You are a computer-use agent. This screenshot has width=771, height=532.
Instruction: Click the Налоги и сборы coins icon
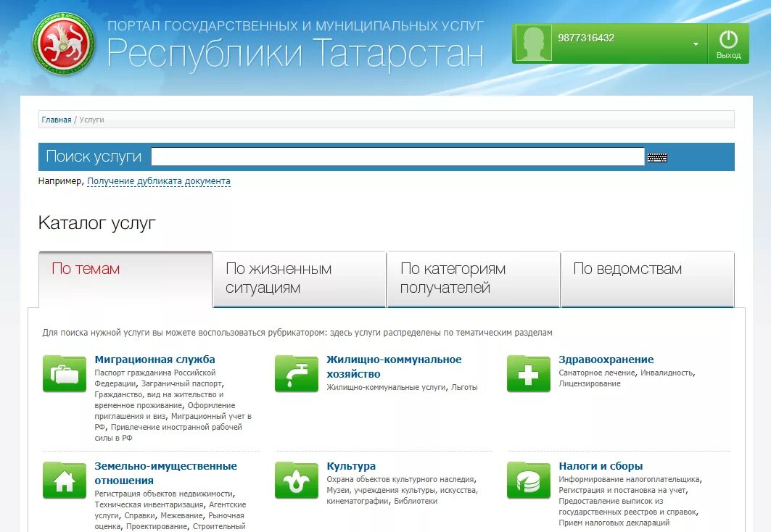pyautogui.click(x=529, y=481)
